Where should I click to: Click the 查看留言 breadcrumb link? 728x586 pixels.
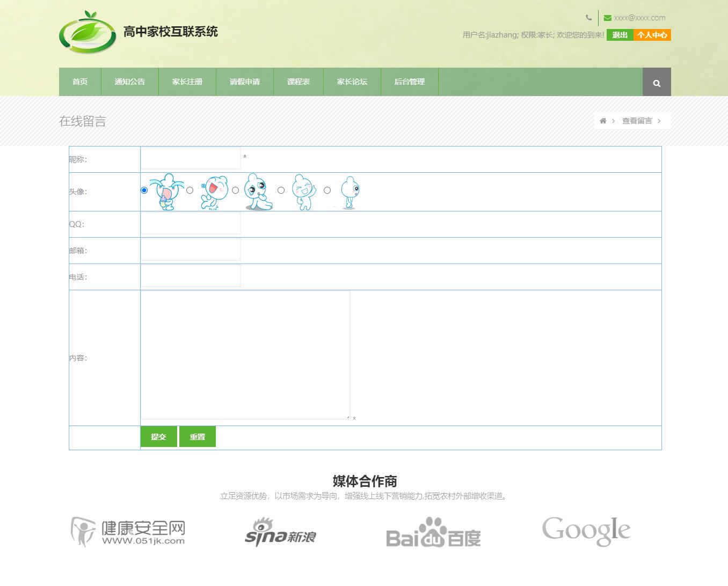(x=638, y=121)
